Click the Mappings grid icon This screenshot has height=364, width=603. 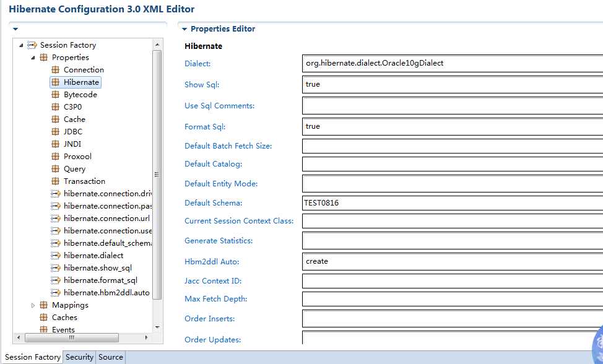click(44, 305)
